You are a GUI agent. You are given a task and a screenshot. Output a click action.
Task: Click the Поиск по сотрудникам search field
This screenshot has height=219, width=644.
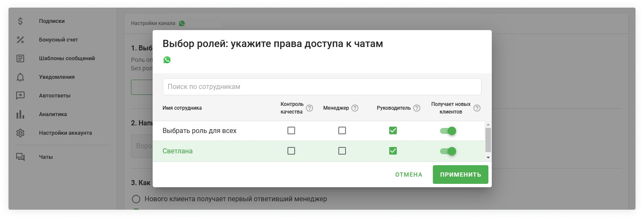click(322, 87)
